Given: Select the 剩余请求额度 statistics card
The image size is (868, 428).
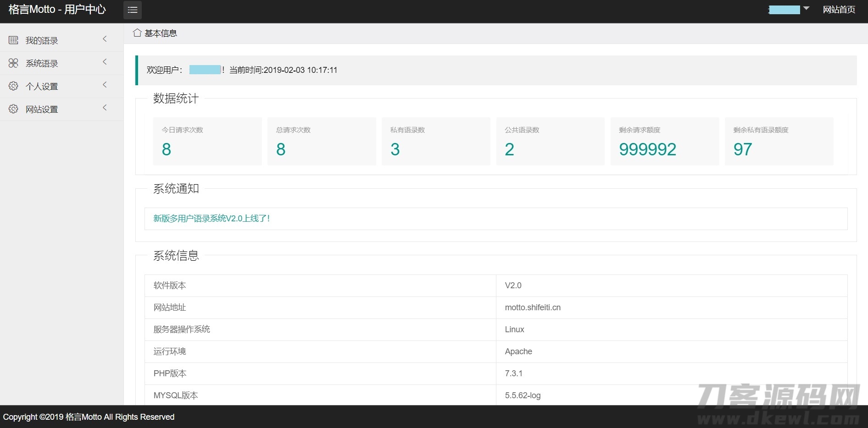Looking at the screenshot, I should coord(664,141).
